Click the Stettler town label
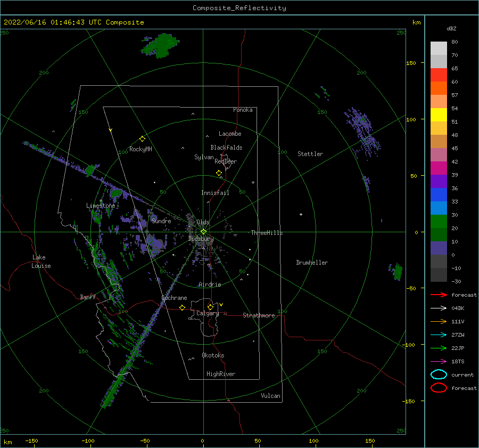479x448 pixels. click(x=310, y=154)
